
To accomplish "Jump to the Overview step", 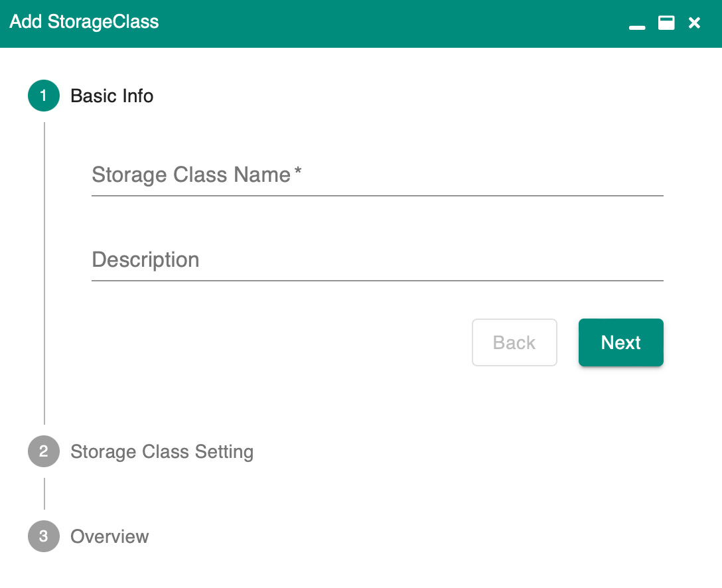I will (x=109, y=536).
